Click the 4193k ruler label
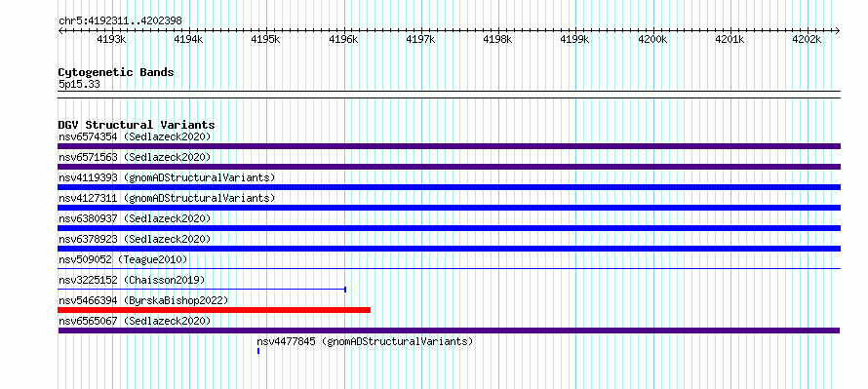Viewport: 868px width, 389px height. [x=111, y=40]
